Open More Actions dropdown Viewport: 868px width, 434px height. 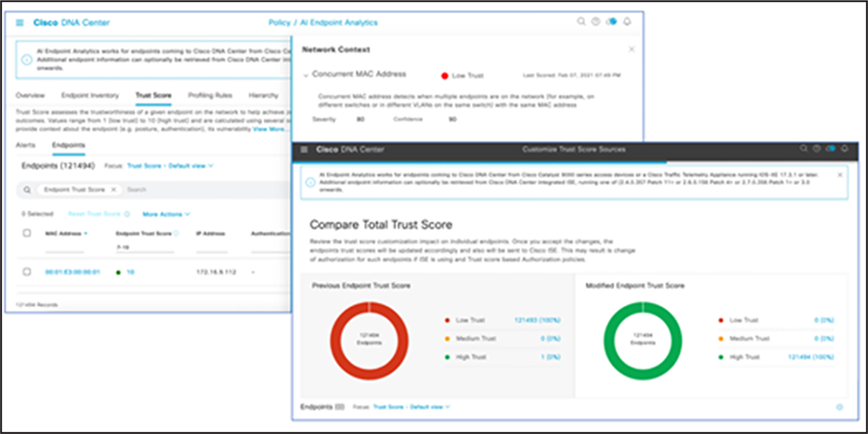pos(166,214)
